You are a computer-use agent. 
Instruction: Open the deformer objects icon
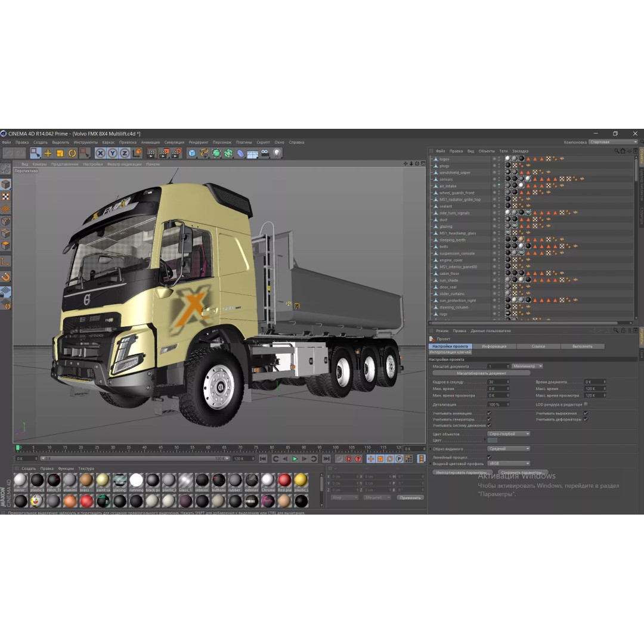point(241,154)
